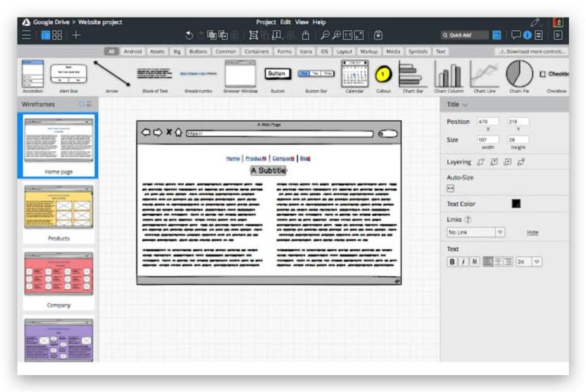Open the View menu
The width and height of the screenshot is (586, 392).
pyautogui.click(x=302, y=22)
